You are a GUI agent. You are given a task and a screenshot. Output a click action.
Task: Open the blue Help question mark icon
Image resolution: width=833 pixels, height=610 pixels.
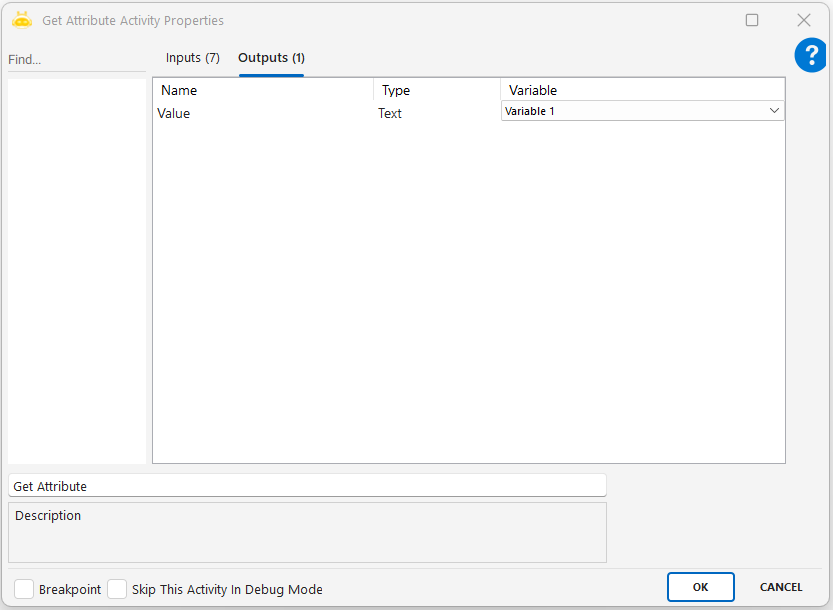(810, 56)
